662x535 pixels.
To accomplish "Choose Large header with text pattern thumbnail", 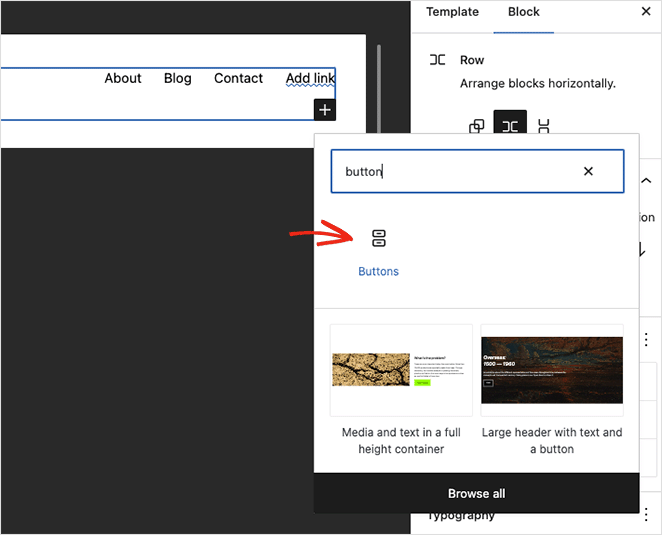I will [552, 370].
